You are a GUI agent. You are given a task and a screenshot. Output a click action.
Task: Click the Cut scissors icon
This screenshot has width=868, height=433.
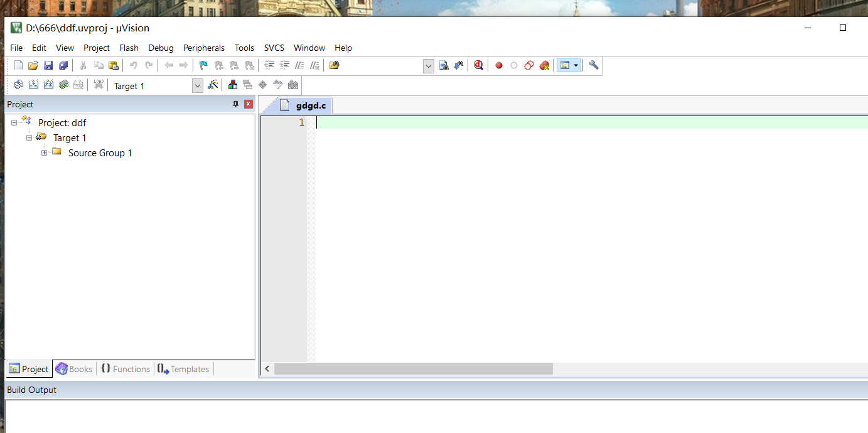pos(83,65)
